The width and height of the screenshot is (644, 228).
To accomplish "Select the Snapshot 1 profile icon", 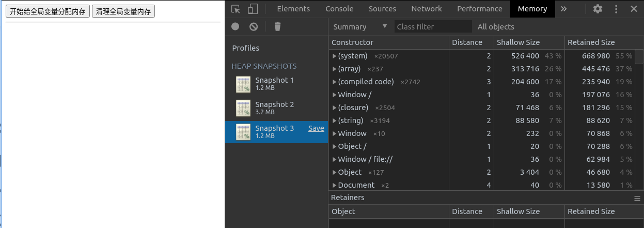I will point(243,84).
